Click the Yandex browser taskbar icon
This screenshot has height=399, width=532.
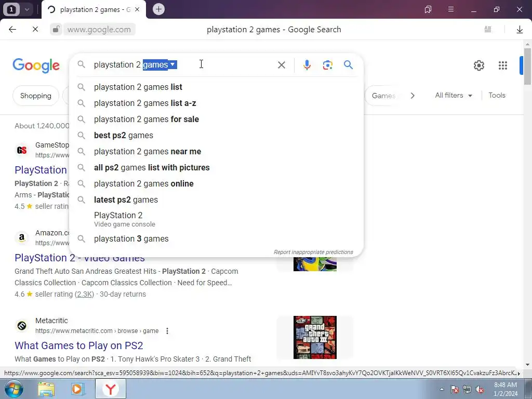tap(110, 389)
